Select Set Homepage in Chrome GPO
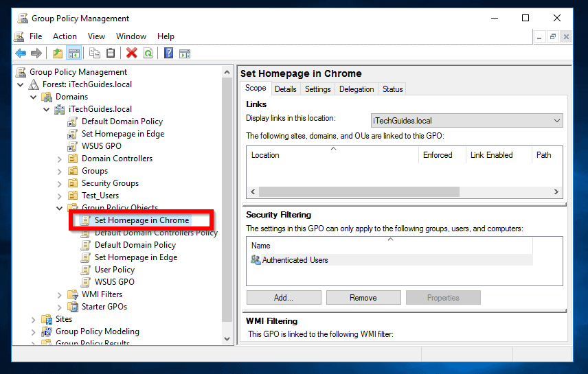This screenshot has height=374, width=588. click(x=142, y=220)
